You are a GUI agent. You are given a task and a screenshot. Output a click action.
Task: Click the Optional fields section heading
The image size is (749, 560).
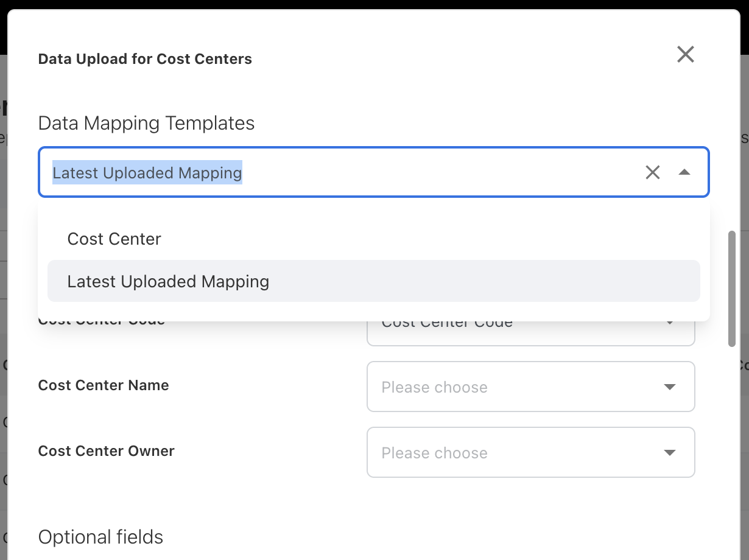pyautogui.click(x=100, y=537)
